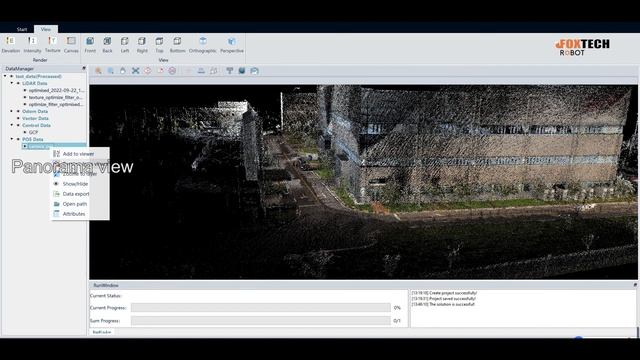The width and height of the screenshot is (640, 360).
Task: Collapse the test_data(Processed) tree node
Action: point(5,76)
